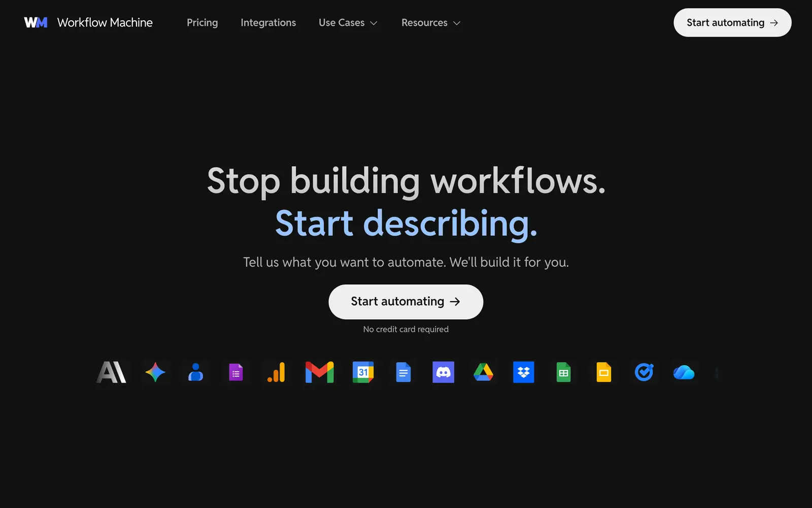Click the Google Tasks checkmark icon
The image size is (812, 508).
click(x=644, y=372)
